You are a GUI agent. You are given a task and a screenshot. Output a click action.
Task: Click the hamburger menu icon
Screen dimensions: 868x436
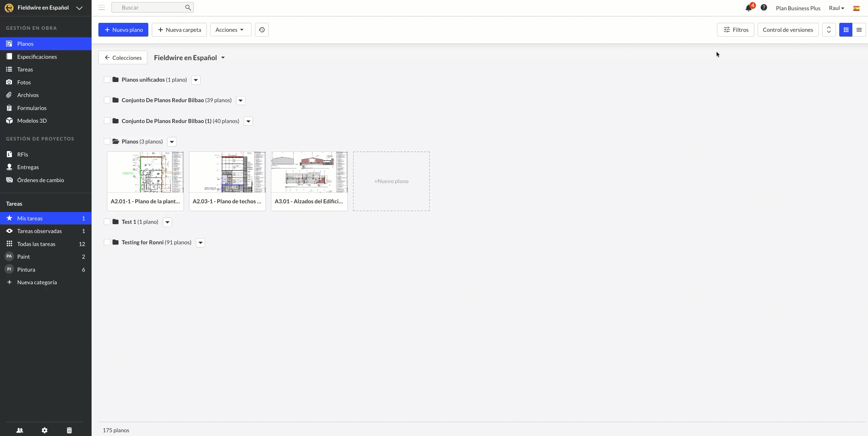(101, 8)
